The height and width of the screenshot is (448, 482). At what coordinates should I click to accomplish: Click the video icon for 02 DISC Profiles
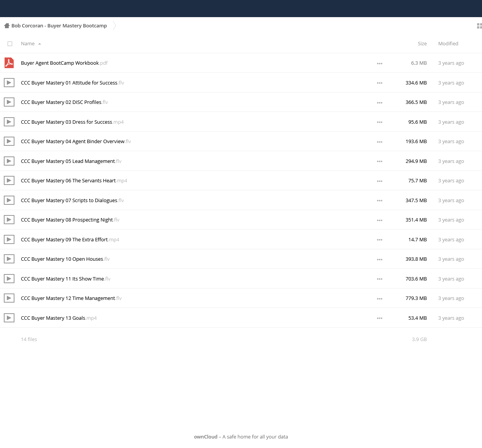click(9, 102)
